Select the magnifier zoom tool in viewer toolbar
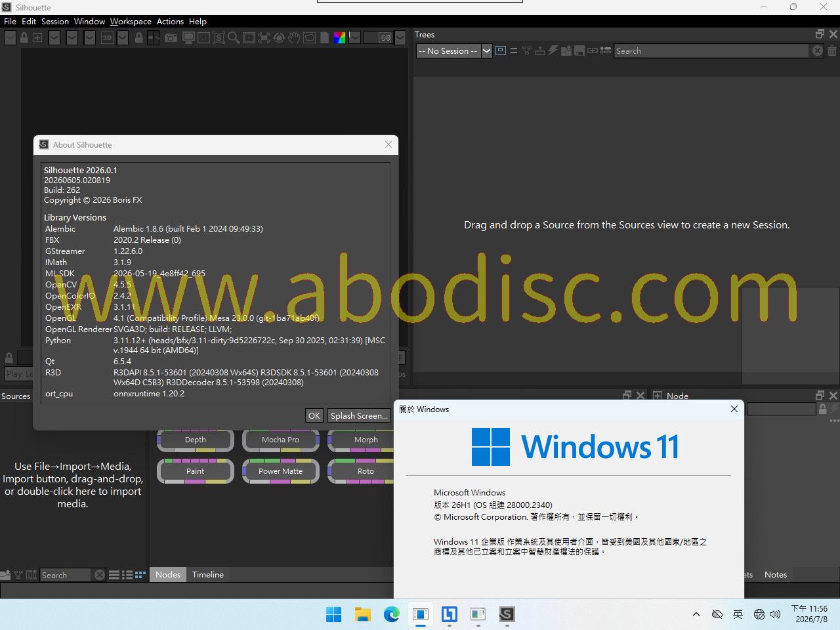The image size is (840, 630). click(234, 38)
